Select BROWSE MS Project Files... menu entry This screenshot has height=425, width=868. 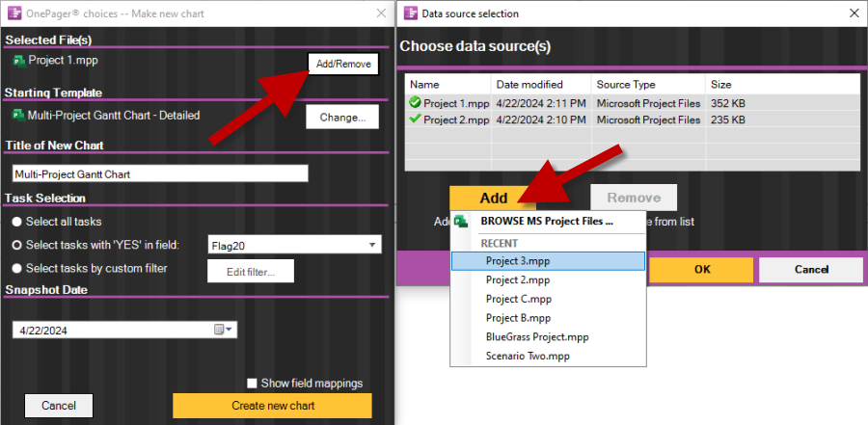[x=547, y=222]
